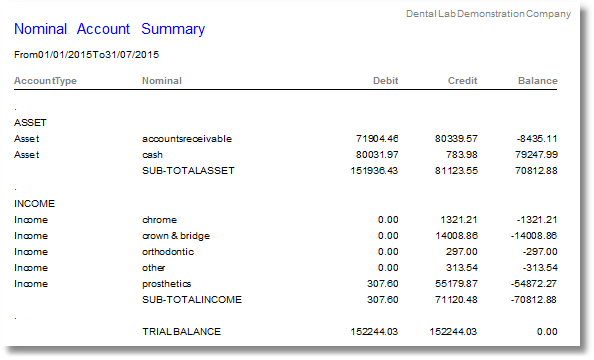Screen dimensions: 594x360
Task: Select the INCOME section heading
Action: 34,203
